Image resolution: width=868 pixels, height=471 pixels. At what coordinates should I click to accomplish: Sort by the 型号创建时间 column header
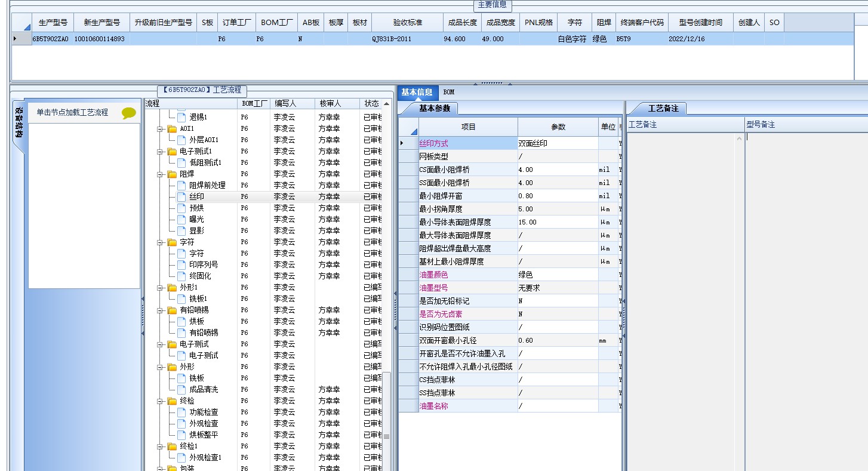[700, 23]
